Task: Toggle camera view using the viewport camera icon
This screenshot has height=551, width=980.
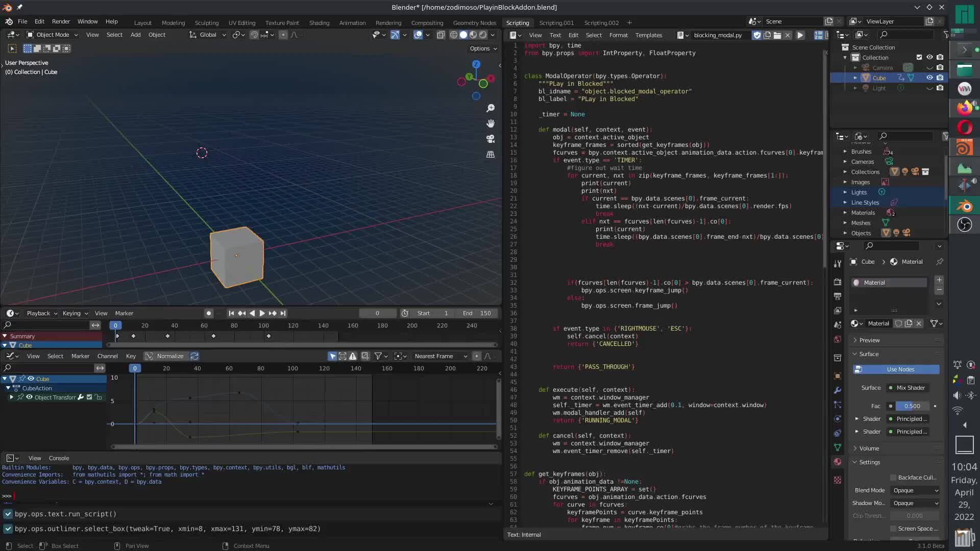Action: (x=490, y=139)
